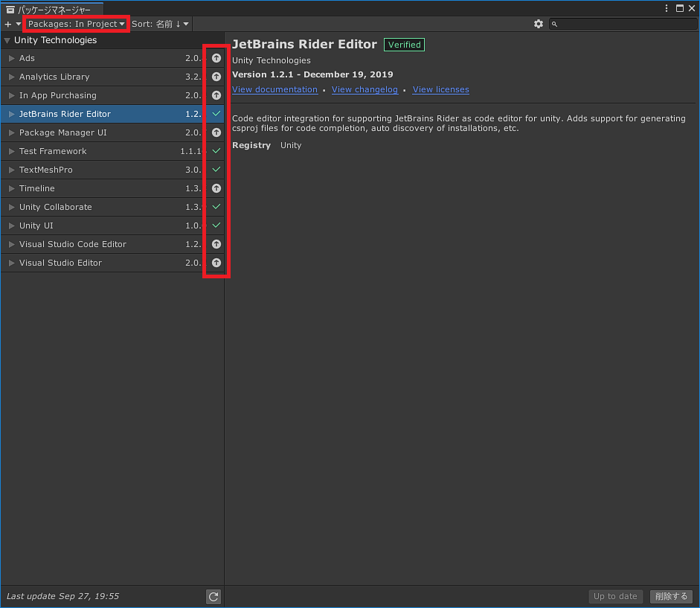This screenshot has height=608, width=700.
Task: Open the Packages: In Project dropdown
Action: tap(76, 24)
